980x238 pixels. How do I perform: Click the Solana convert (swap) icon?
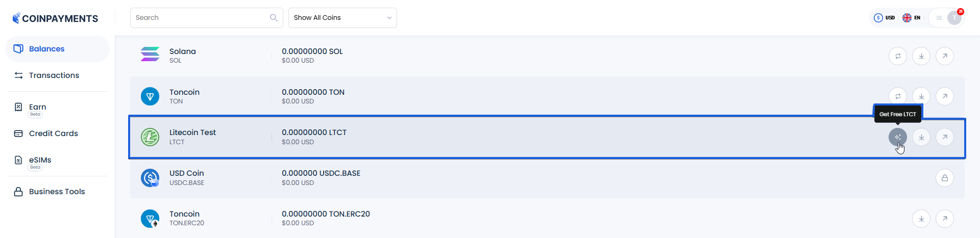[x=897, y=56]
